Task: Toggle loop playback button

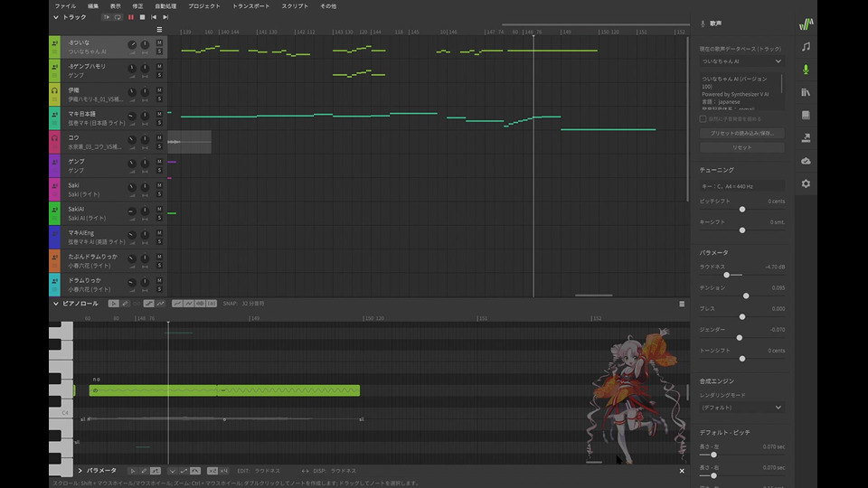Action: (x=118, y=17)
